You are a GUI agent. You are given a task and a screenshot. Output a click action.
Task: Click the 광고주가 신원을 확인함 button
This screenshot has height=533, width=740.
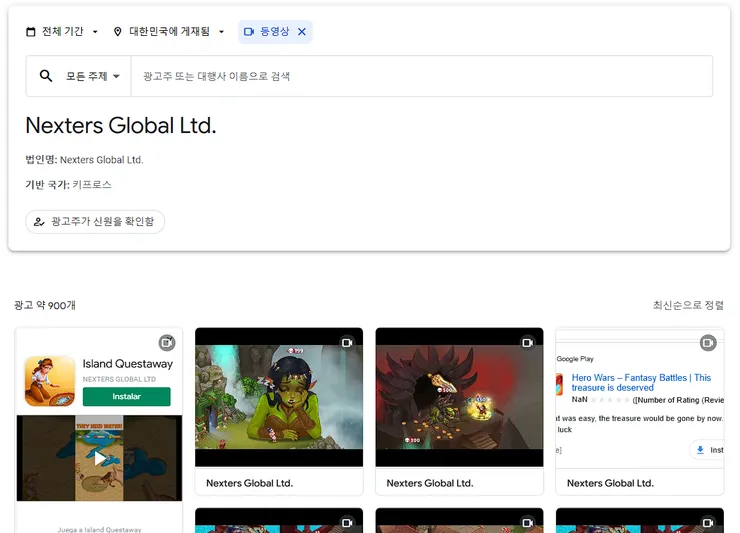pos(95,221)
